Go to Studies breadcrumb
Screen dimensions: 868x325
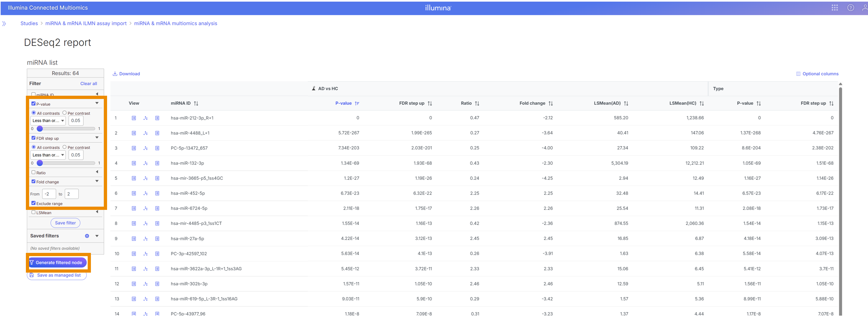(29, 24)
